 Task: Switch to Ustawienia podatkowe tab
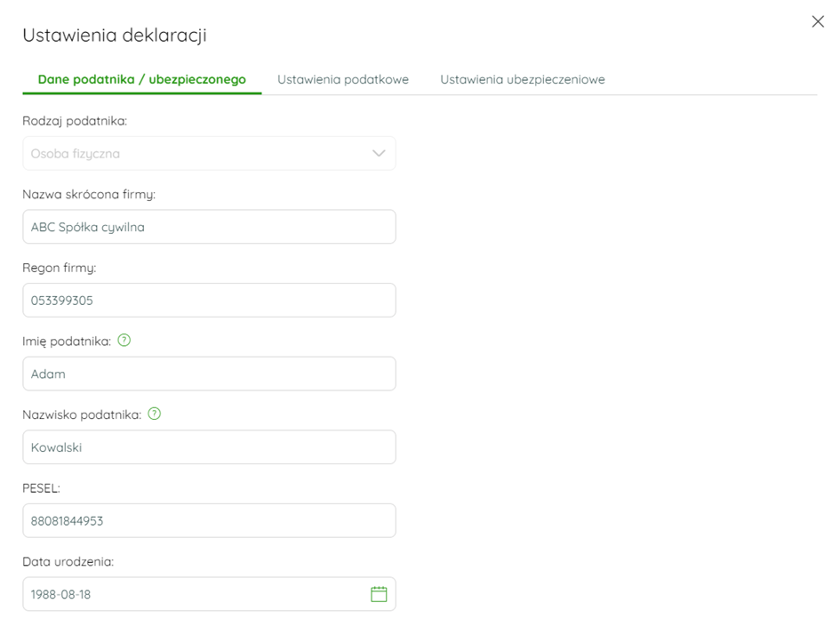click(343, 79)
